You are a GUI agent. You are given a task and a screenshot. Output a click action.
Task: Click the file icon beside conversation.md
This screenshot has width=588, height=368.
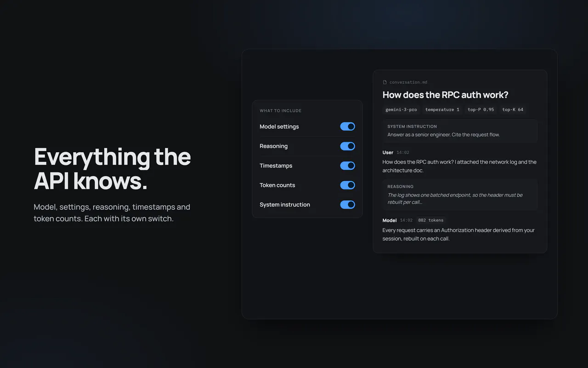coord(385,82)
